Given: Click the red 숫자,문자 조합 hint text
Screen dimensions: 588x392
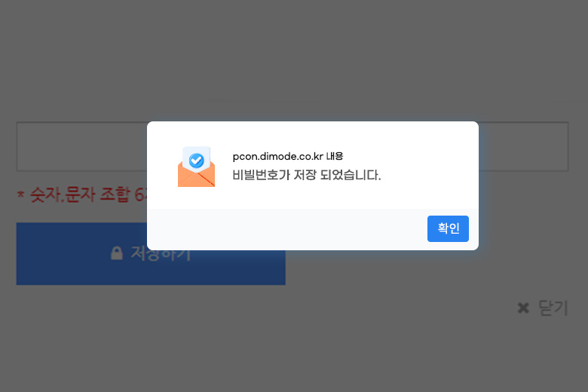Looking at the screenshot, I should (89, 194).
